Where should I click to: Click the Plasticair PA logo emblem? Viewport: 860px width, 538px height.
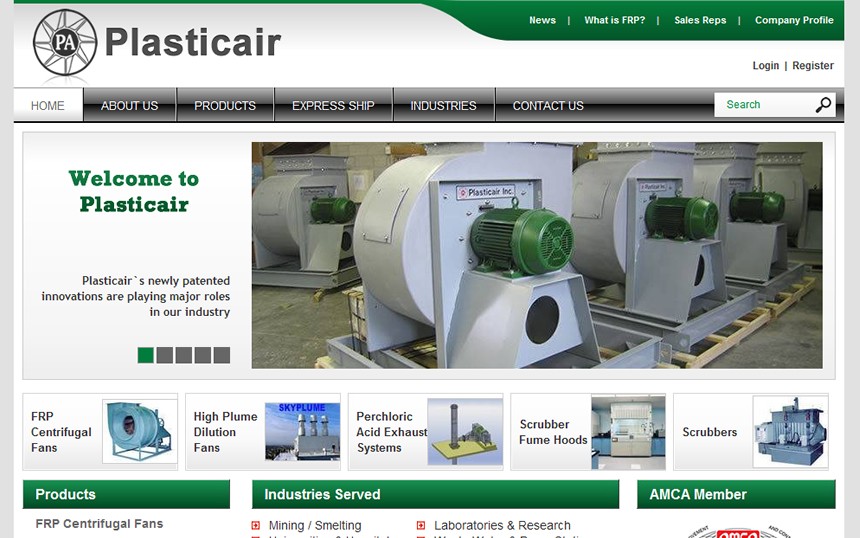pyautogui.click(x=65, y=43)
